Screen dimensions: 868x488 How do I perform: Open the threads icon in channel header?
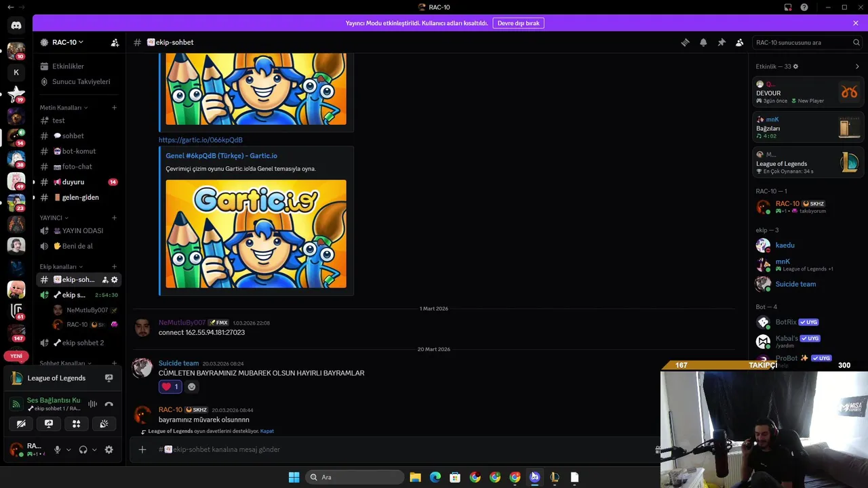[x=685, y=42]
